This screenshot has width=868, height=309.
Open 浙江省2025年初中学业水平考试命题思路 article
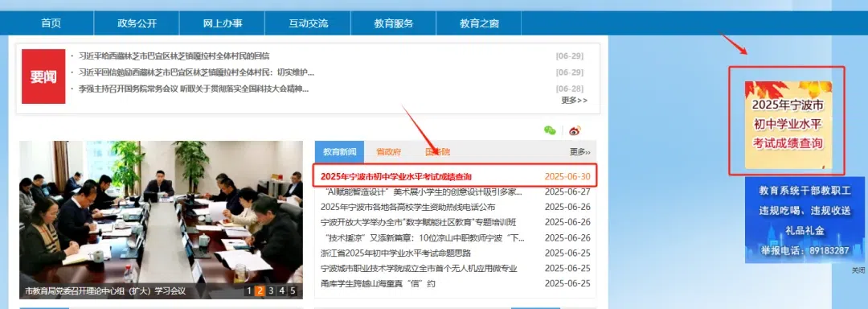coord(395,253)
